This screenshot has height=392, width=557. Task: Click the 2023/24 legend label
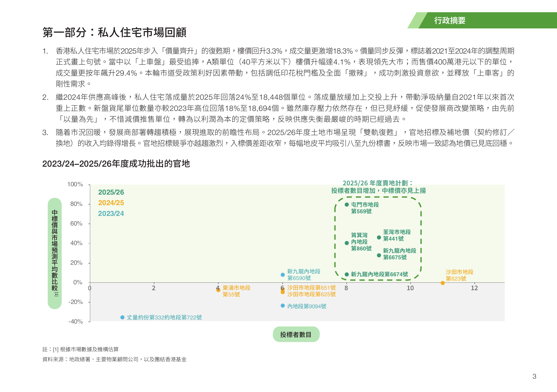tap(111, 213)
